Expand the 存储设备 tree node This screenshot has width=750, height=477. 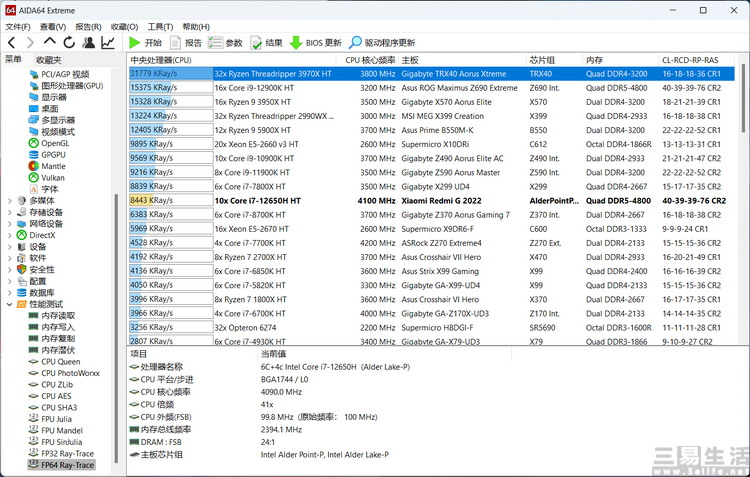coord(10,212)
